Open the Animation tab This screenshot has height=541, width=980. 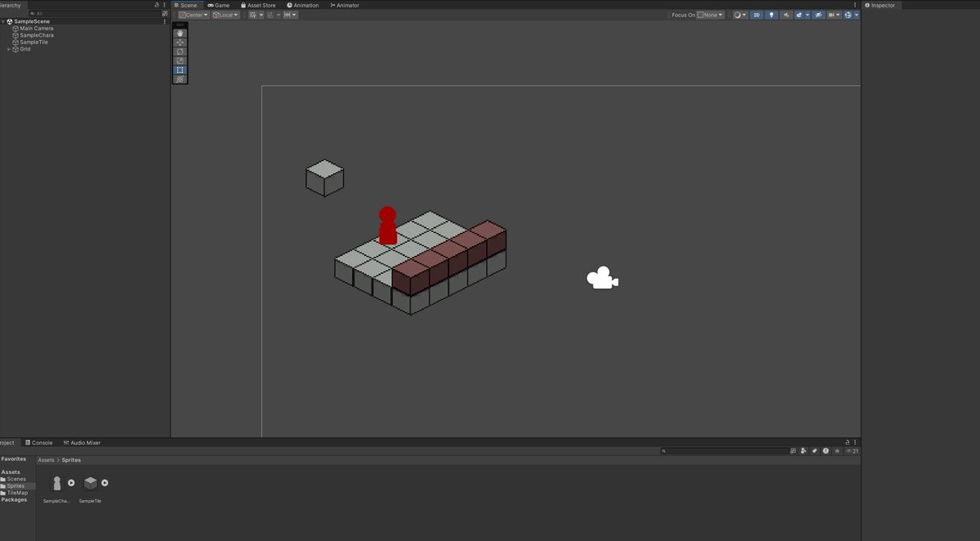click(x=302, y=5)
